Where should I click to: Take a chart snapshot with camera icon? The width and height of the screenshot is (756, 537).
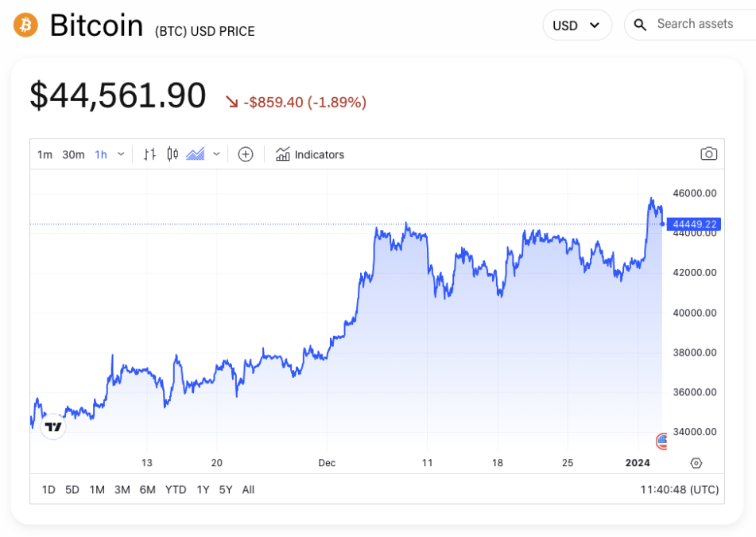coord(708,154)
